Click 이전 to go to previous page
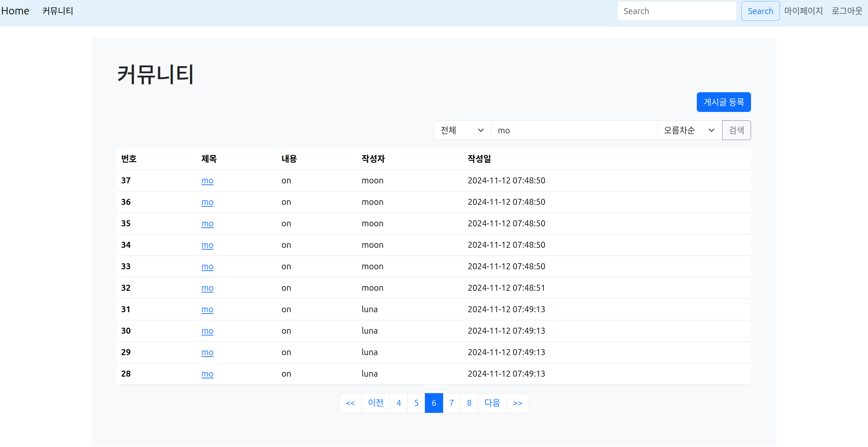 coord(376,403)
